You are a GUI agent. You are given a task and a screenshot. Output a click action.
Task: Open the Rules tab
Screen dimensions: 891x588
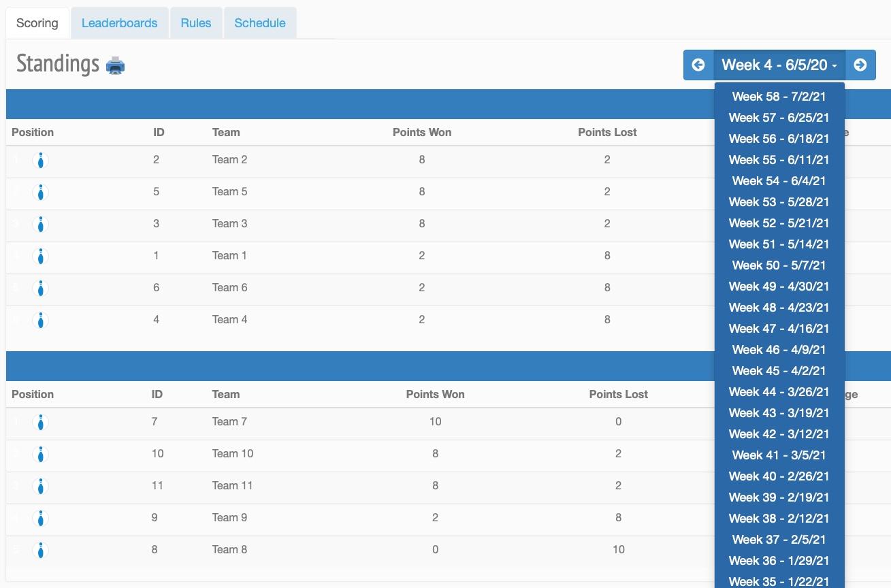(196, 23)
